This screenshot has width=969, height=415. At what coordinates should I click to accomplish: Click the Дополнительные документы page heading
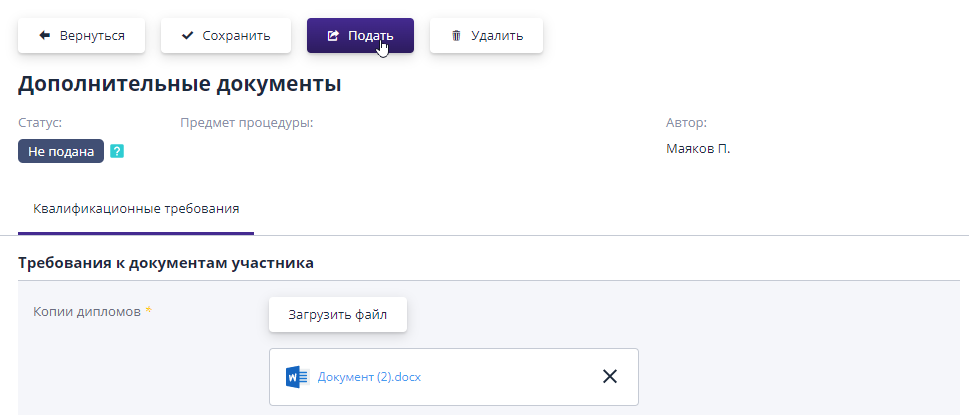180,84
